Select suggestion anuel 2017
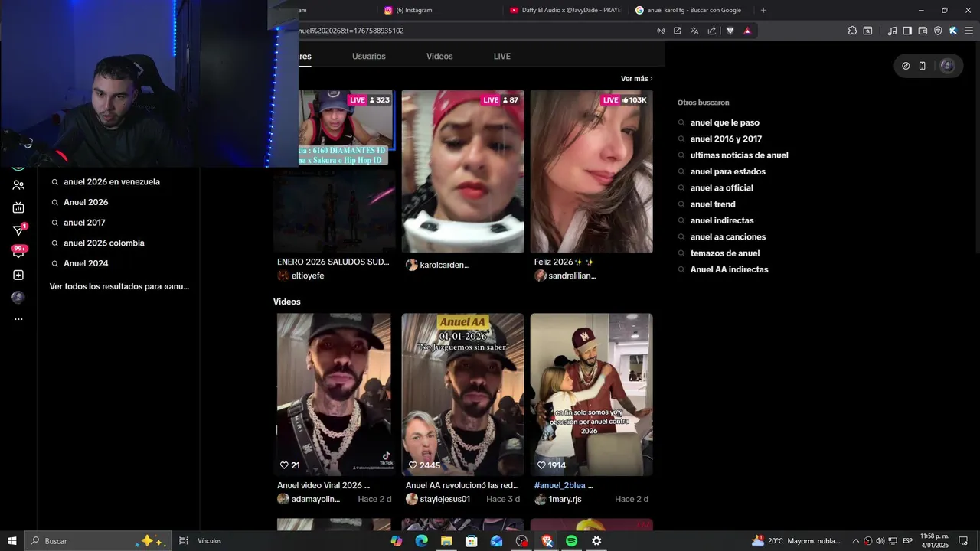The width and height of the screenshot is (980, 551). (x=84, y=223)
